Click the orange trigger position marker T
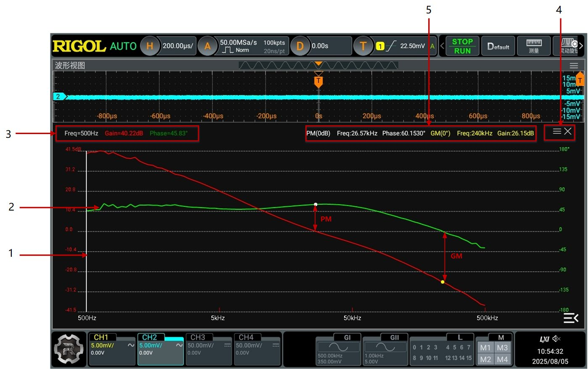Image resolution: width=588 pixels, height=369 pixels. click(319, 81)
